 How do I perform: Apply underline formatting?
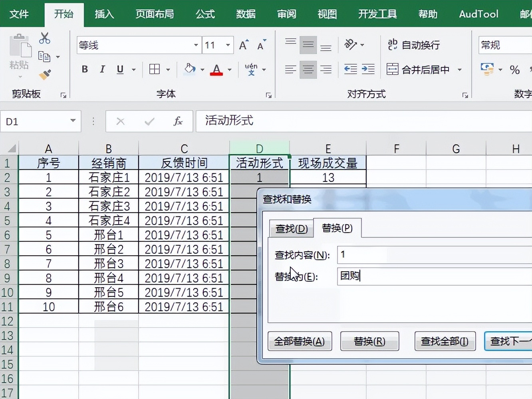click(x=119, y=69)
